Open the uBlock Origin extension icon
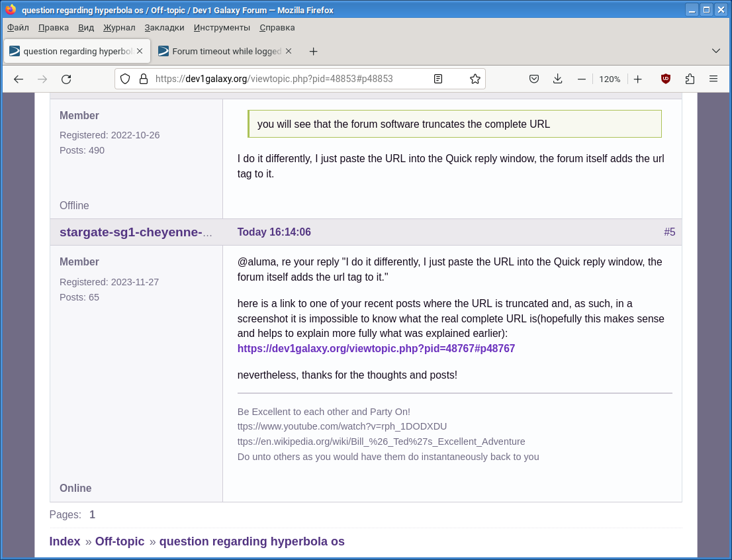The image size is (732, 560). tap(666, 79)
